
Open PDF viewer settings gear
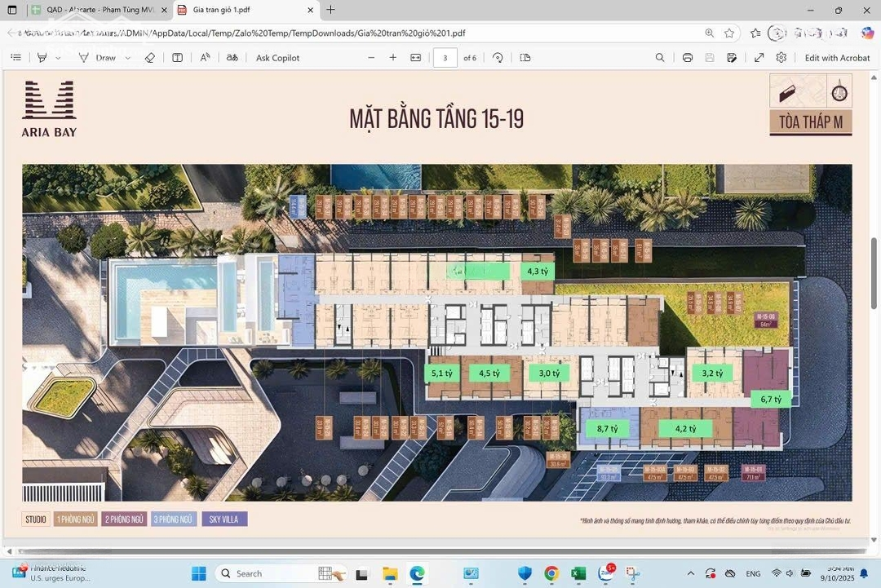pos(781,58)
